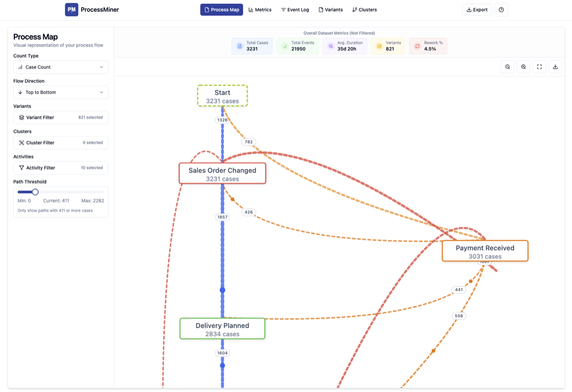Image resolution: width=572 pixels, height=392 pixels.
Task: Switch to the Metrics tab
Action: pos(260,10)
